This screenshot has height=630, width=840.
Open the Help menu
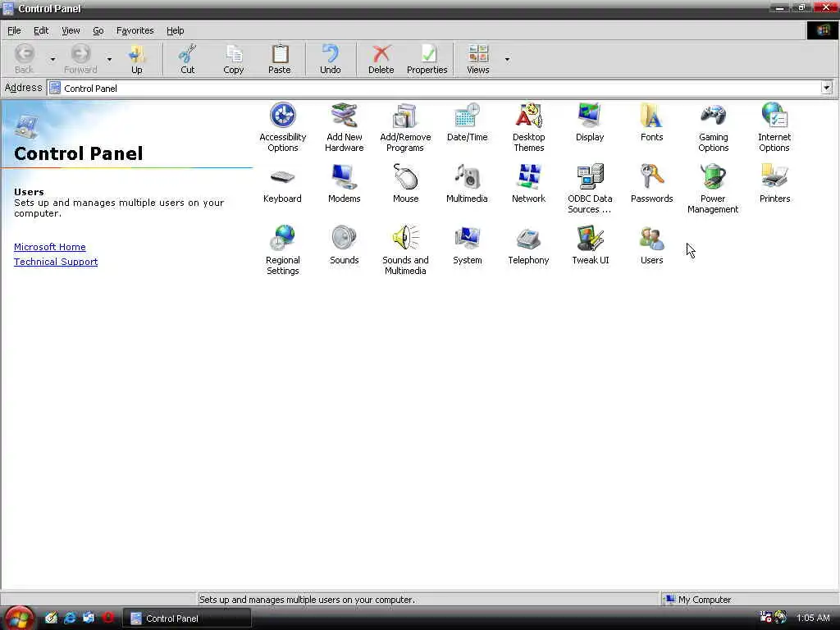175,30
